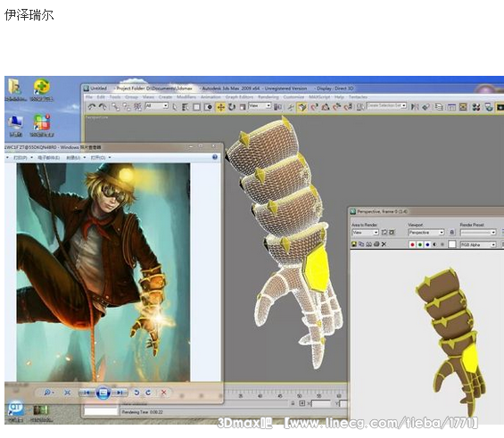Open the Render Preset dropdown
The width and height of the screenshot is (504, 438).
coord(478,232)
